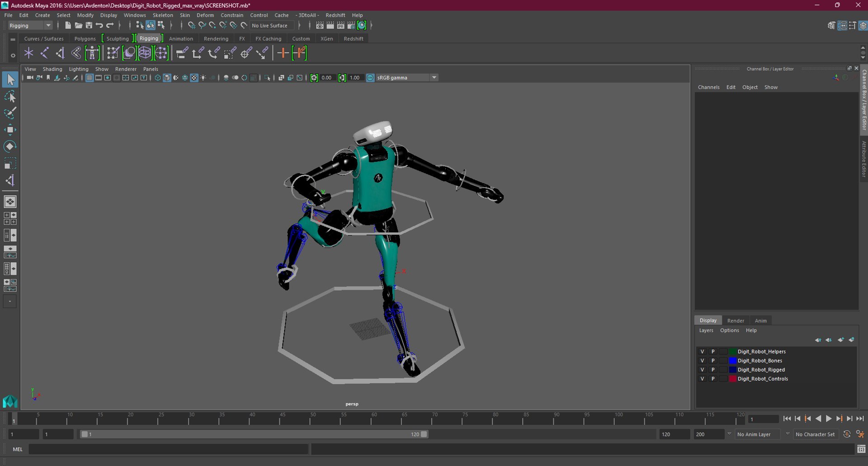Open the Rigging menu set dropdown
868x466 pixels.
pyautogui.click(x=30, y=26)
